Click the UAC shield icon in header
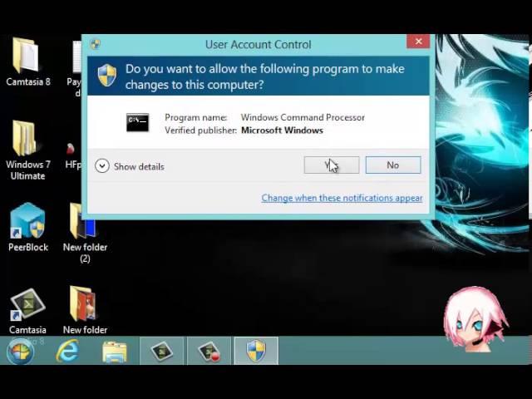This screenshot has width=532, height=399. 107,76
